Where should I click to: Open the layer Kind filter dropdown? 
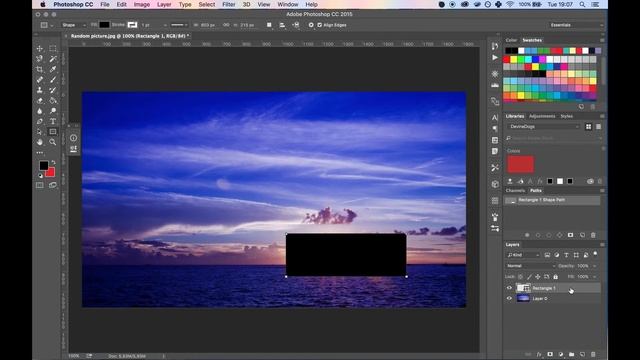pyautogui.click(x=523, y=255)
